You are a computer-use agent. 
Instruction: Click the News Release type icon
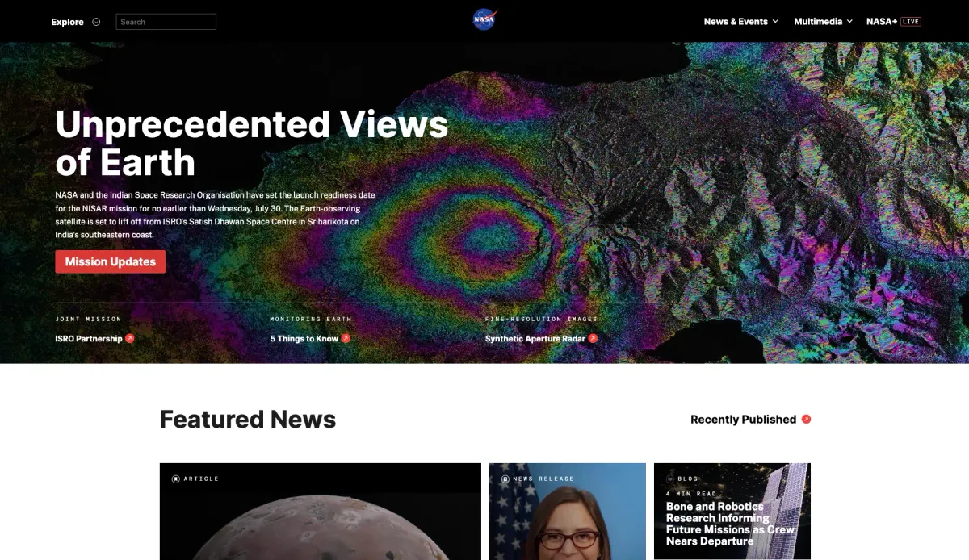pos(505,479)
